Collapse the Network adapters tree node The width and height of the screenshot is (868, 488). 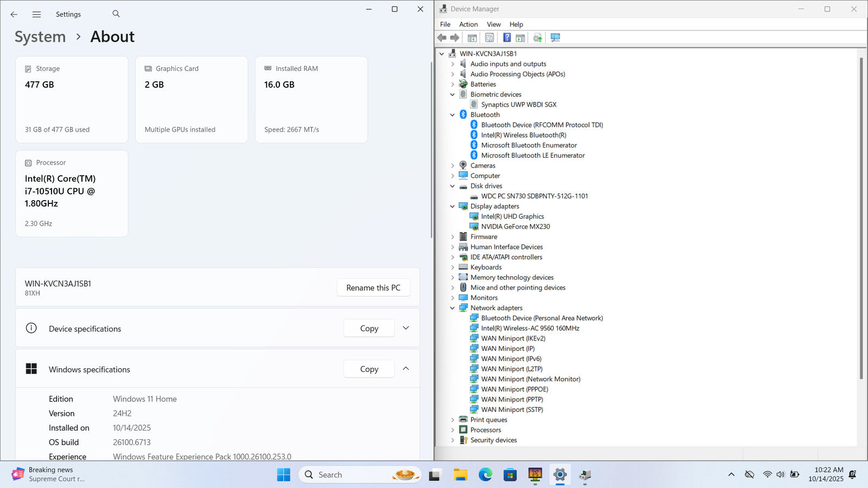click(x=452, y=308)
